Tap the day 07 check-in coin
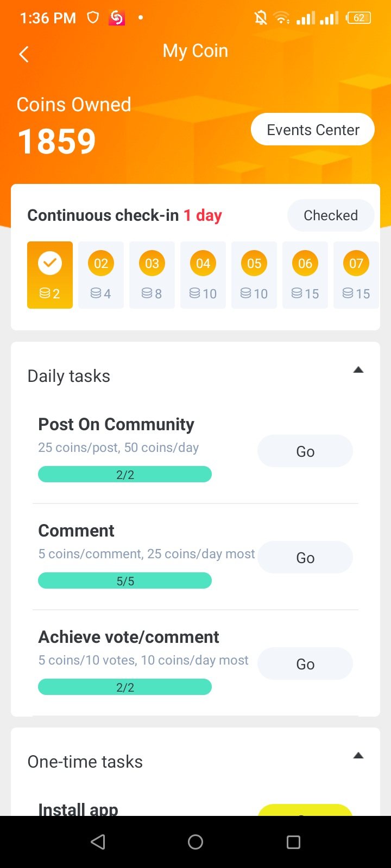The image size is (391, 868). point(356,264)
